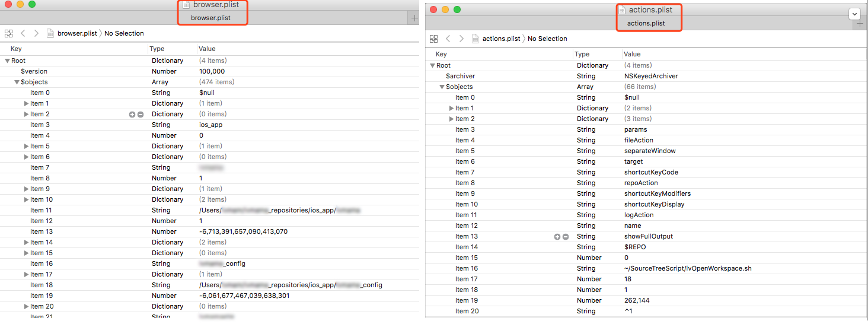Image resolution: width=868 pixels, height=327 pixels.
Task: Select the actions.plist tab
Action: [x=646, y=24]
